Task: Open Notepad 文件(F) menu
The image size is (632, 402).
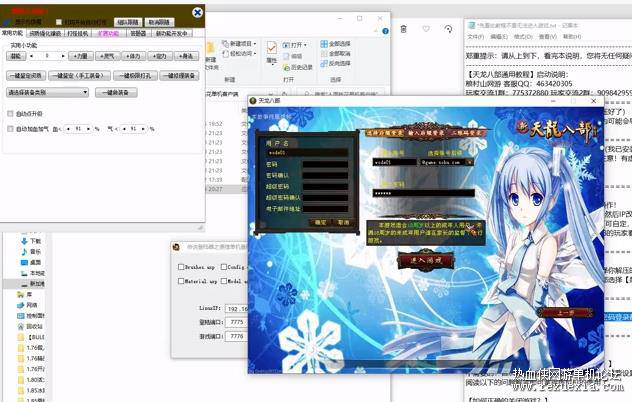Action: [x=476, y=37]
